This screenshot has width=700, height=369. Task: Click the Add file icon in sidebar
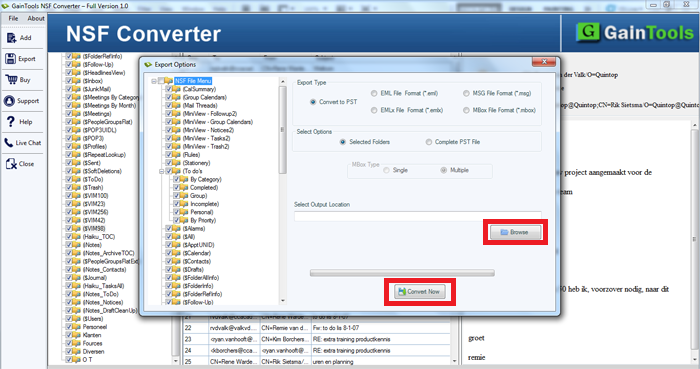pyautogui.click(x=12, y=38)
